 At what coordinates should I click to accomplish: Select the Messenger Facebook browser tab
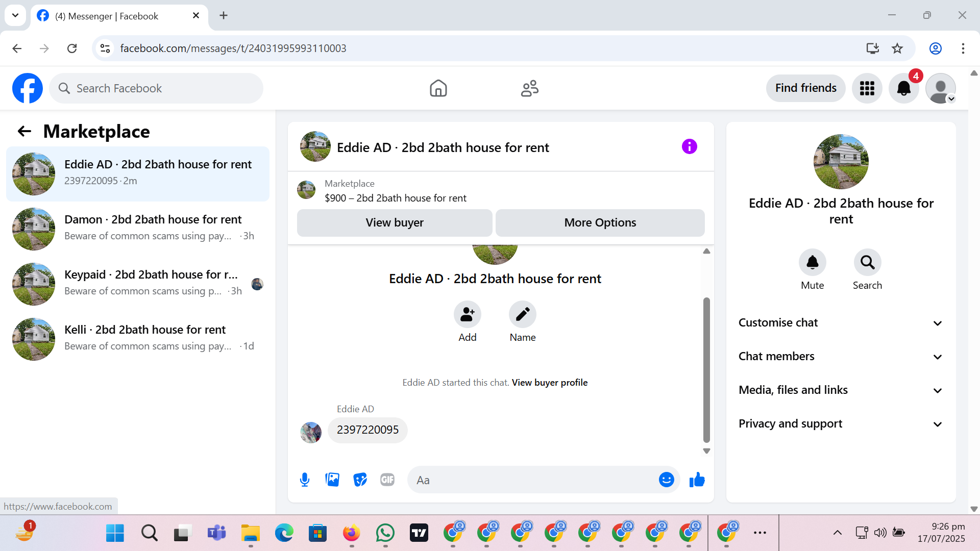click(119, 16)
